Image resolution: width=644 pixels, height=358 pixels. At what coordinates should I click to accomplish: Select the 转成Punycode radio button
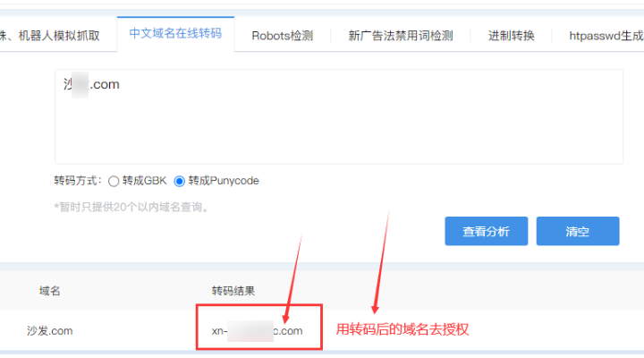tap(180, 181)
